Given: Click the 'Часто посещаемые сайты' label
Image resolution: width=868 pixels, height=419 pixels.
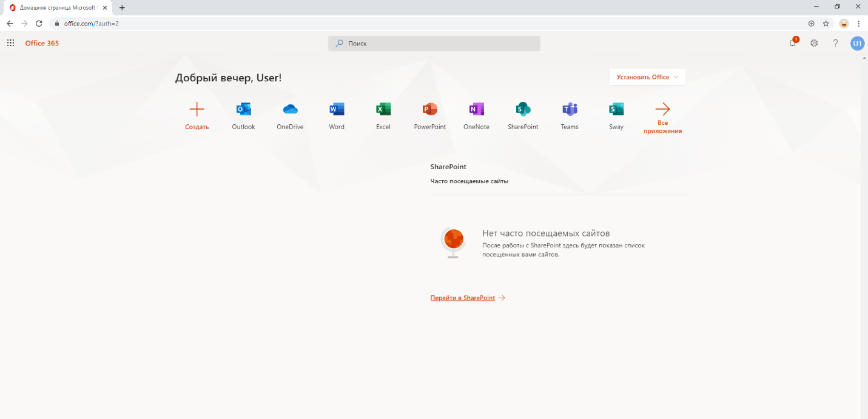Looking at the screenshot, I should [469, 181].
